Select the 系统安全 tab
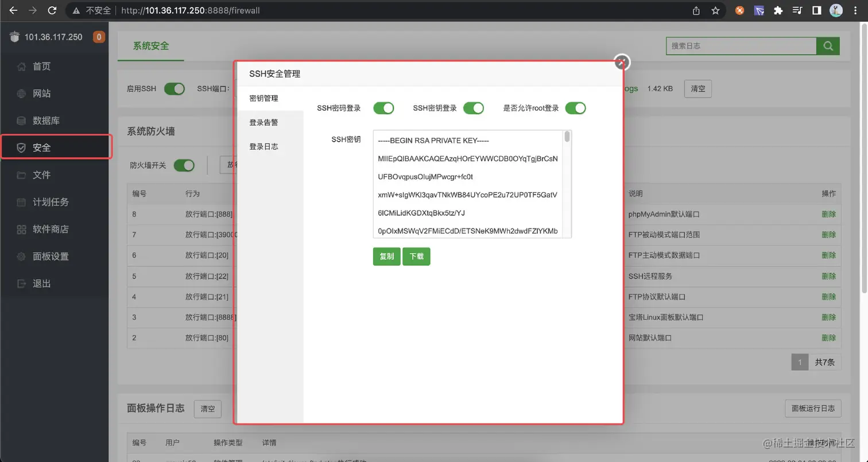 click(151, 46)
